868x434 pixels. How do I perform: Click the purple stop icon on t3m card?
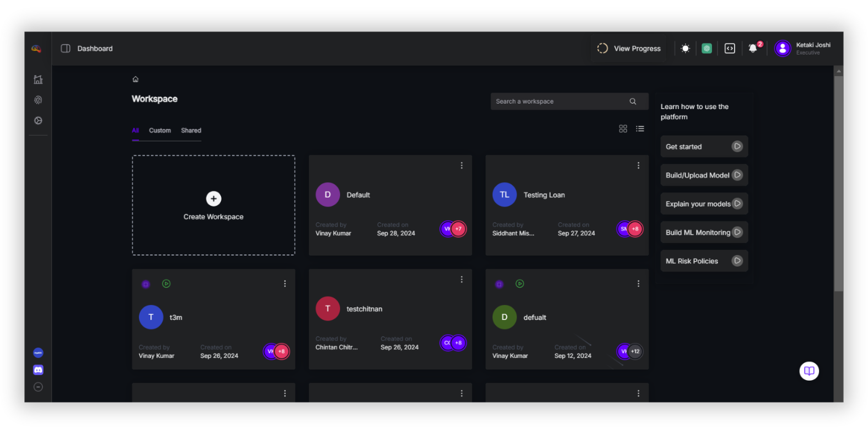point(145,284)
